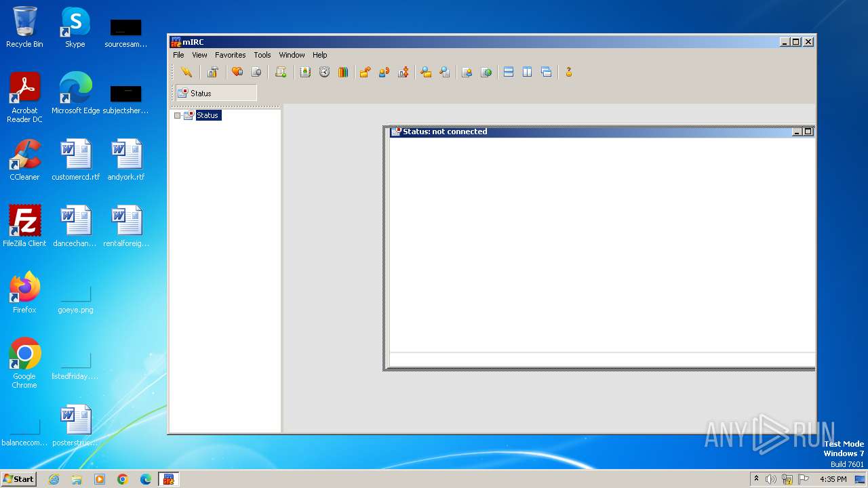The width and height of the screenshot is (868, 488).
Task: Select the Recycle Bin desktop icon
Action: pyautogui.click(x=24, y=28)
